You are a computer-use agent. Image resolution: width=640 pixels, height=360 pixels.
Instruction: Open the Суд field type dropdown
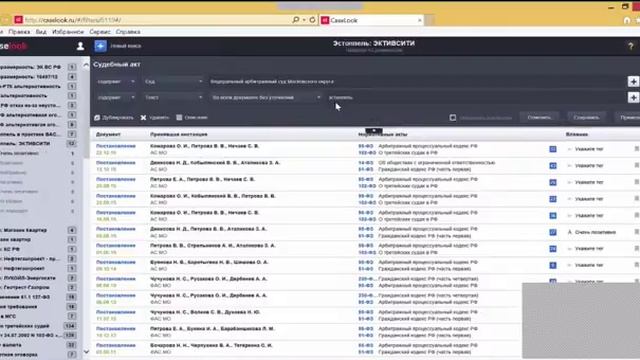(x=173, y=82)
